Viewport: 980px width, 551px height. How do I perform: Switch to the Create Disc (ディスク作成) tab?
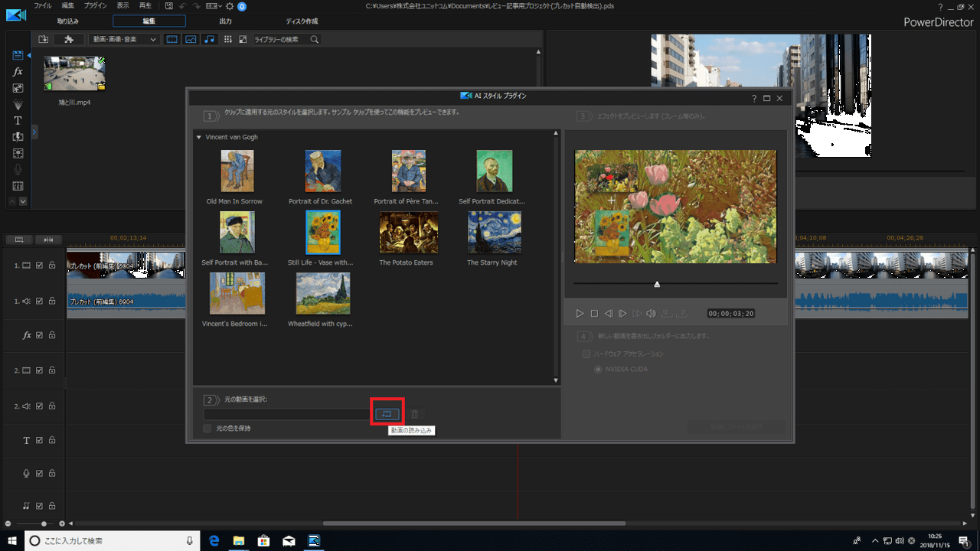click(x=302, y=21)
